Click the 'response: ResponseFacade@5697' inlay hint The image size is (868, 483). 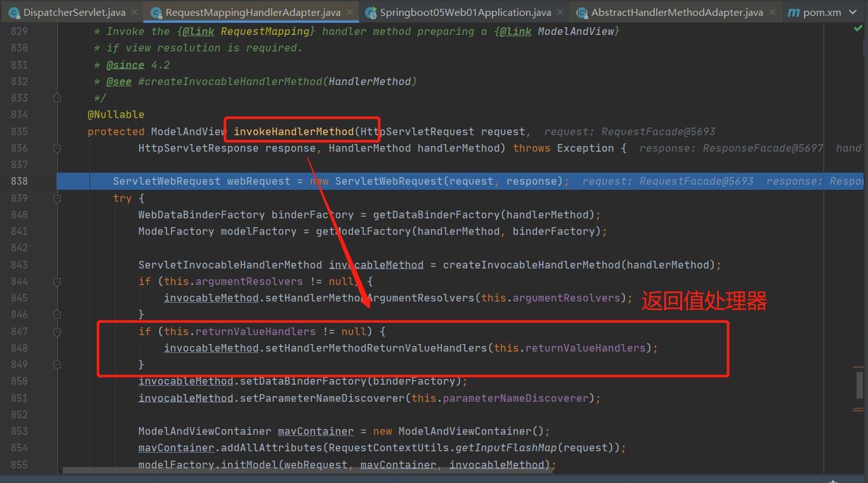pyautogui.click(x=732, y=148)
